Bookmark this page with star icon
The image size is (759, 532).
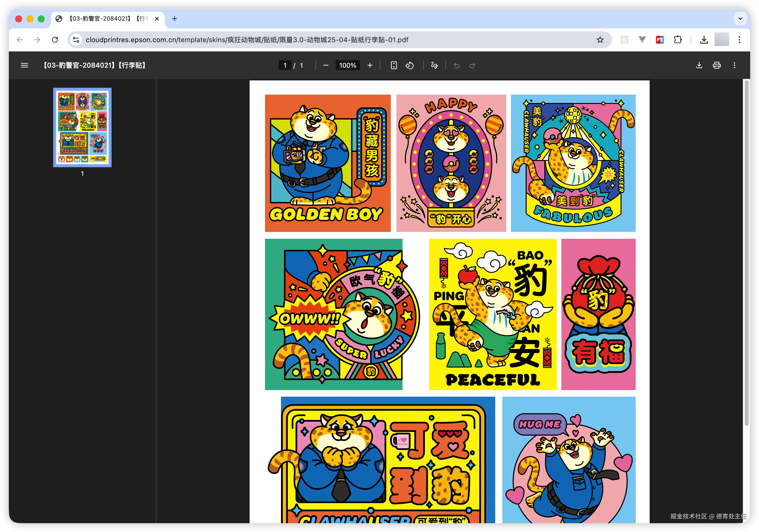tap(600, 40)
